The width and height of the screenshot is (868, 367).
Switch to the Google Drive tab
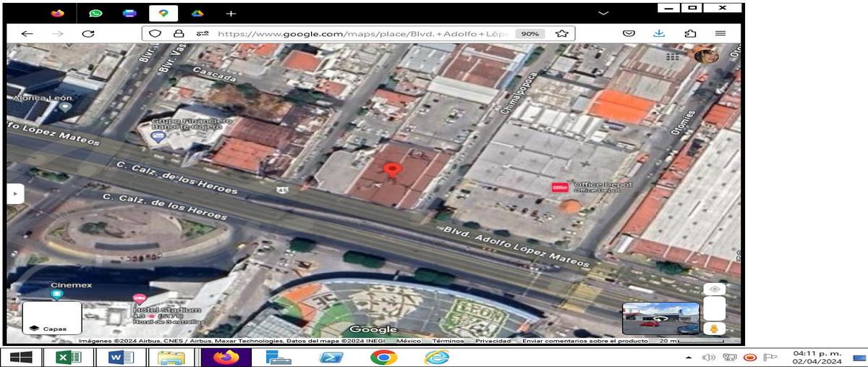[x=197, y=13]
